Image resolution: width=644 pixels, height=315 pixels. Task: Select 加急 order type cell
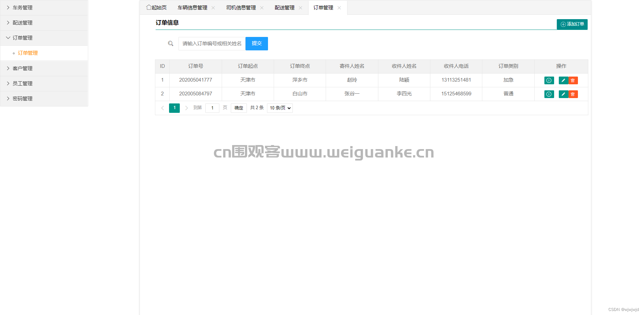pos(508,80)
